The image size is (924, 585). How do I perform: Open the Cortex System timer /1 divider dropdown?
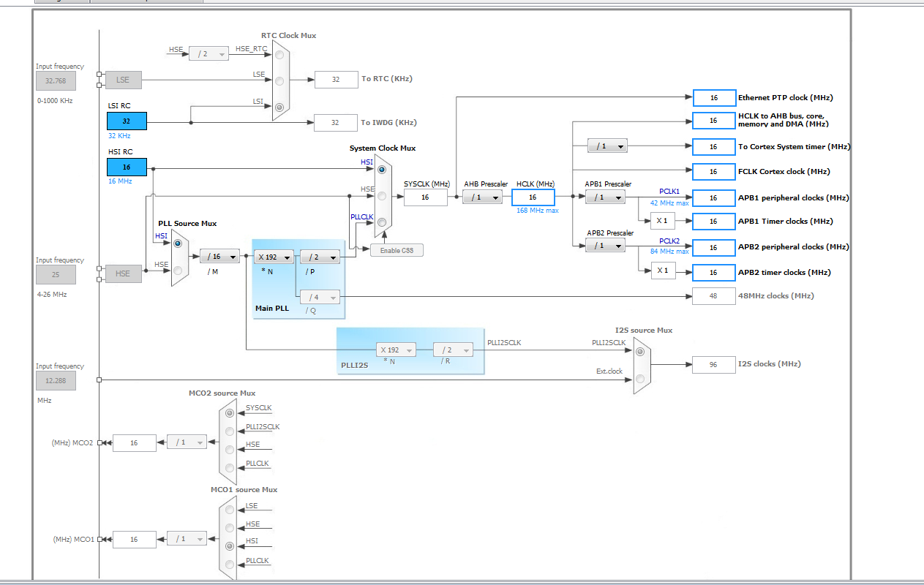click(x=607, y=146)
